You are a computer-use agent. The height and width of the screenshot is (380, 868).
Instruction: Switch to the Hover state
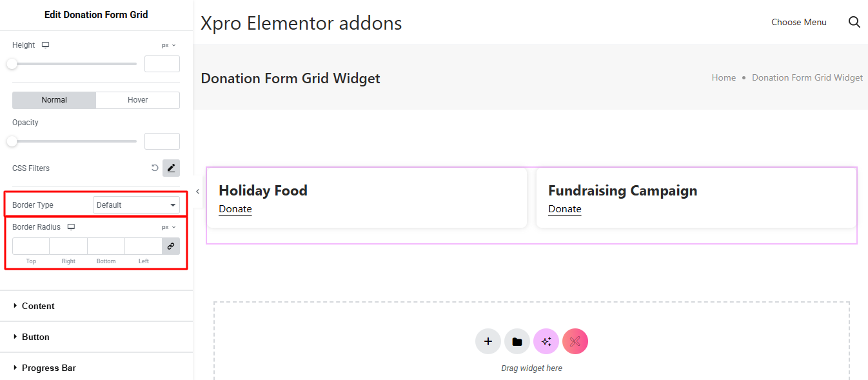[137, 100]
